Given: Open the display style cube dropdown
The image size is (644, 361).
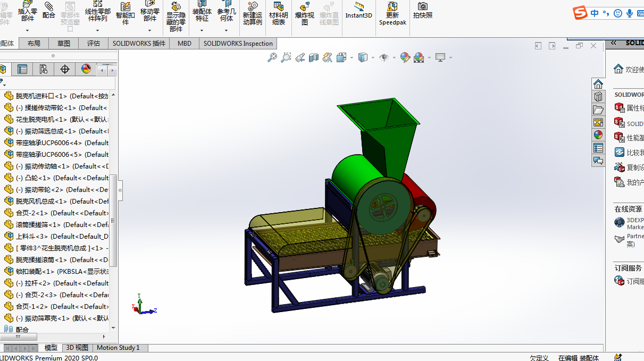Looking at the screenshot, I should (x=373, y=58).
